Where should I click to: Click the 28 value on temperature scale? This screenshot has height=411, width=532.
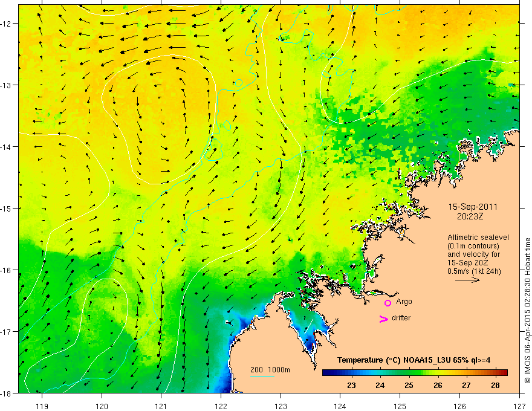pyautogui.click(x=495, y=385)
